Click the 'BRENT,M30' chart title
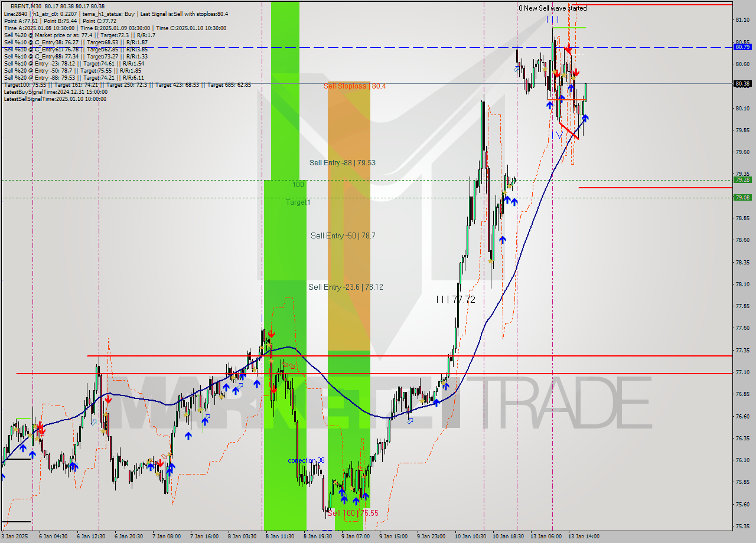 [25, 6]
